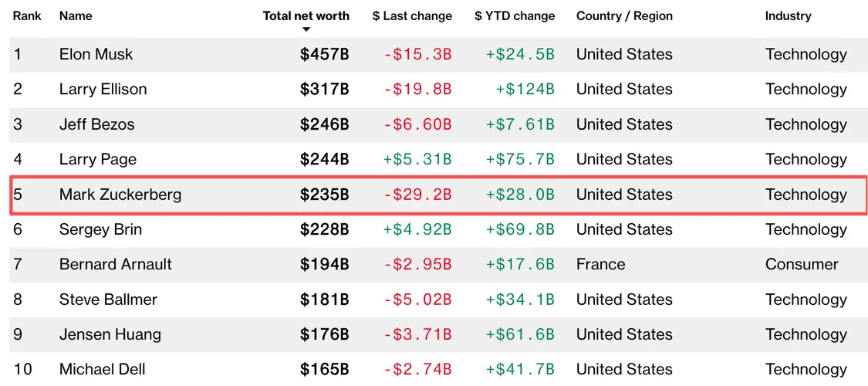Sort by Total net worth column header
The width and height of the screenshot is (868, 386).
306,15
